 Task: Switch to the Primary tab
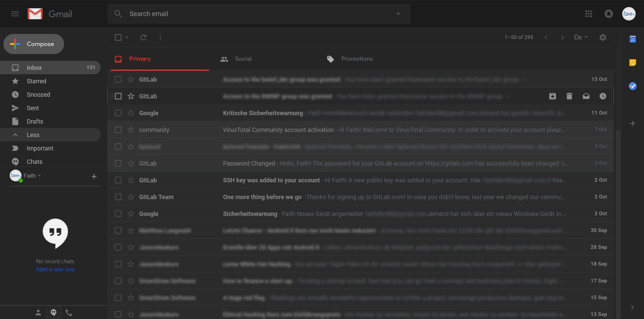(x=160, y=59)
